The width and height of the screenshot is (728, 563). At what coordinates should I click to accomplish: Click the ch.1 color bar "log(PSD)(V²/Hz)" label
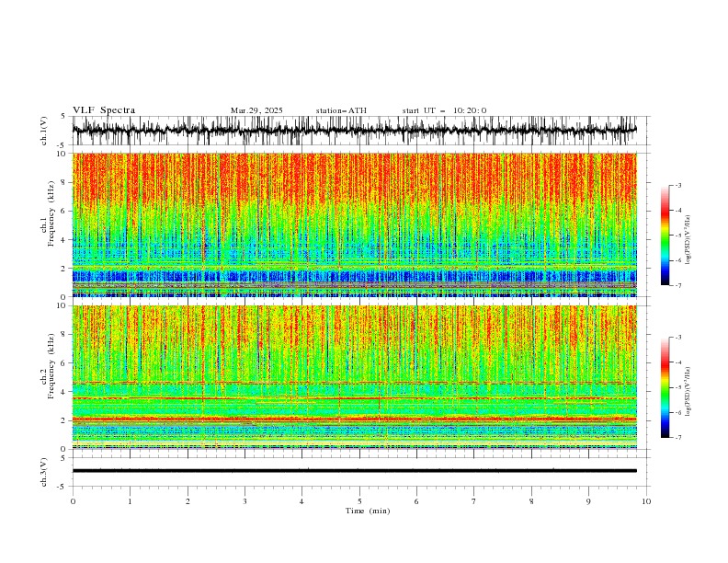(x=688, y=239)
